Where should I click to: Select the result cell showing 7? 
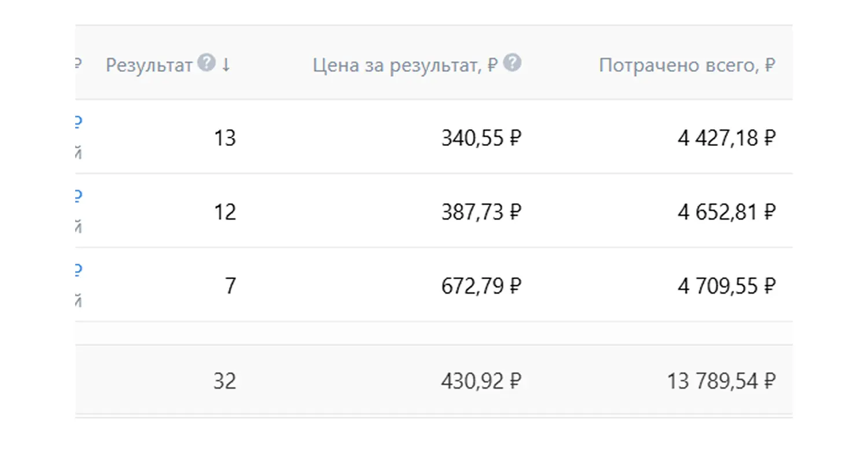pyautogui.click(x=230, y=286)
